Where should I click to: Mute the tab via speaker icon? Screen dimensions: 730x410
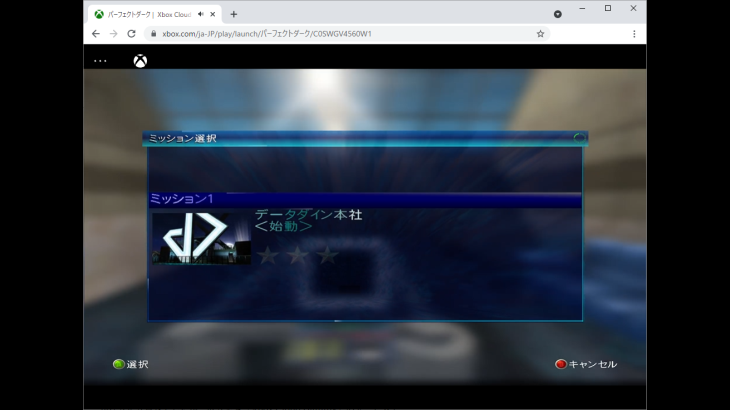point(200,14)
